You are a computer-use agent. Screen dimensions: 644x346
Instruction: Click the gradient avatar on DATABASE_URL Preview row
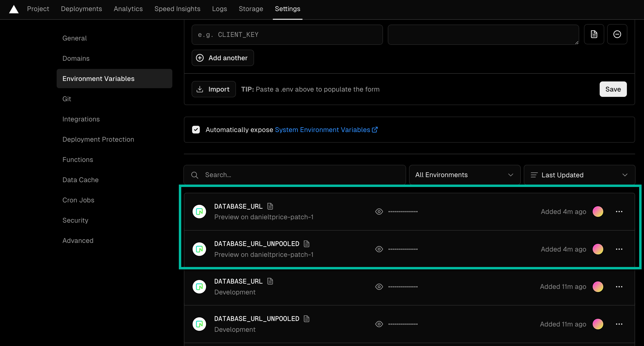pos(598,211)
